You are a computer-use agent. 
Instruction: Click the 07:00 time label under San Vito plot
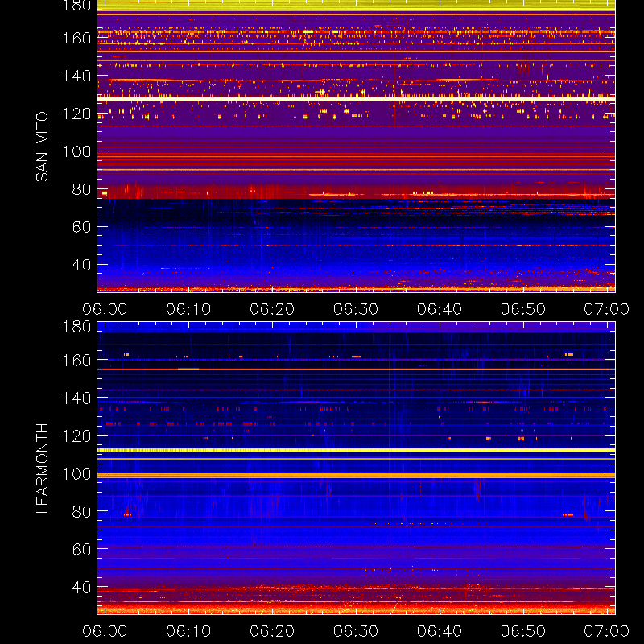[607, 309]
